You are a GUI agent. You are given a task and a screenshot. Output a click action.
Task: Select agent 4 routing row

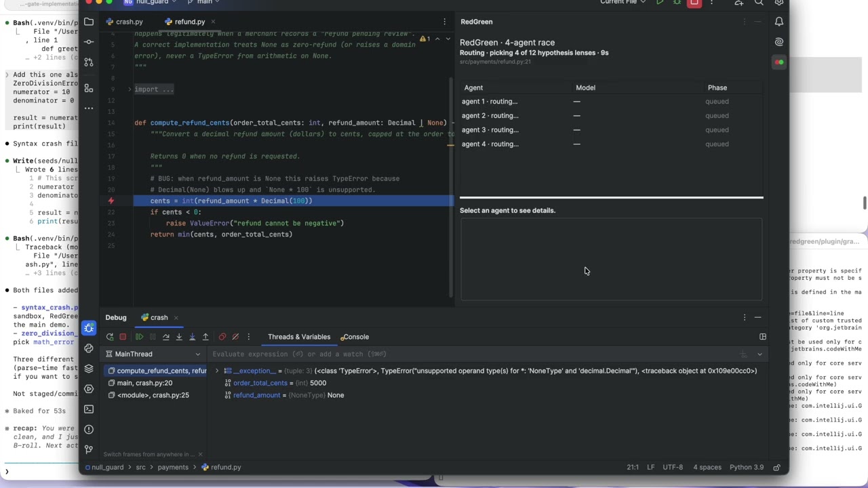tap(611, 144)
